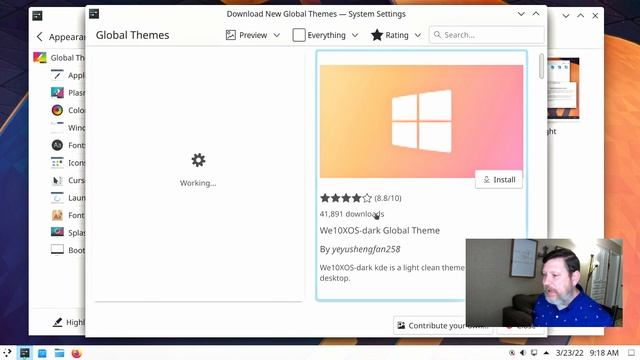Click the We10XOS-dark Global Theme title

[x=380, y=231]
